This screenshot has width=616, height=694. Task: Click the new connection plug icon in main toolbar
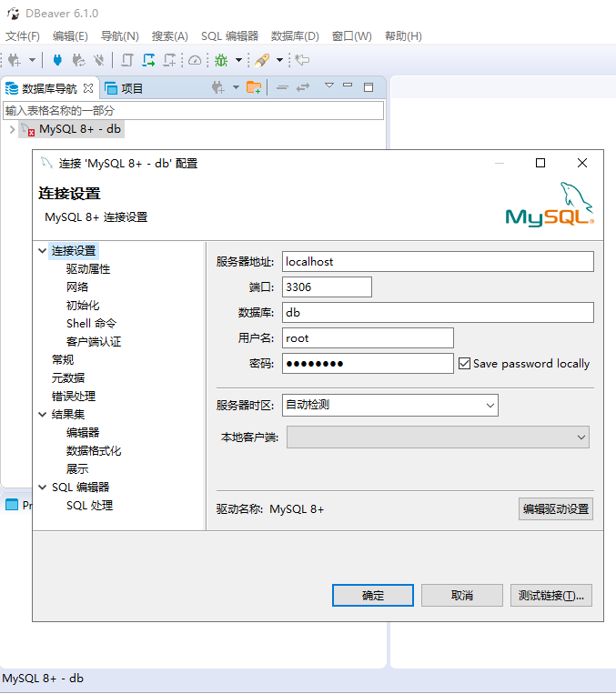(x=15, y=60)
